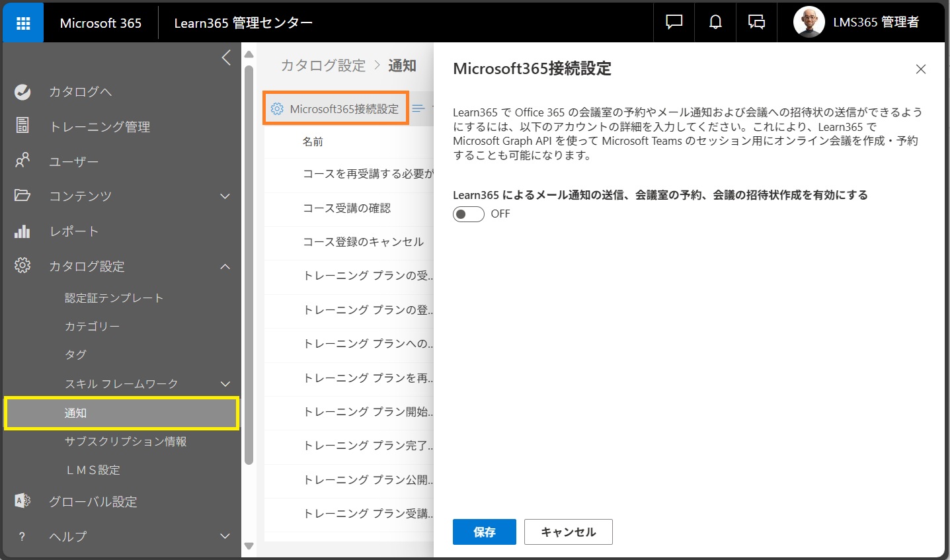Open the トレーニング プランを再.. row

click(349, 378)
